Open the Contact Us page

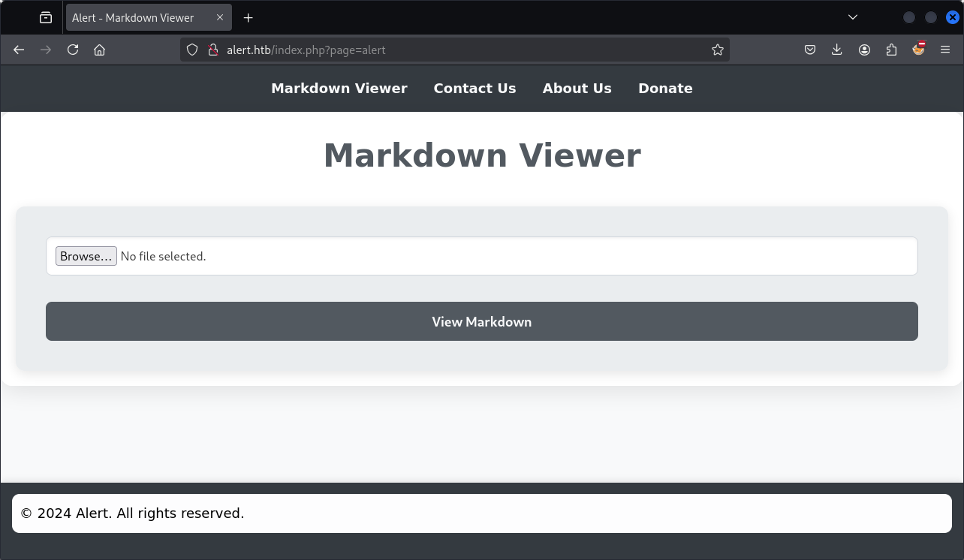click(x=474, y=89)
